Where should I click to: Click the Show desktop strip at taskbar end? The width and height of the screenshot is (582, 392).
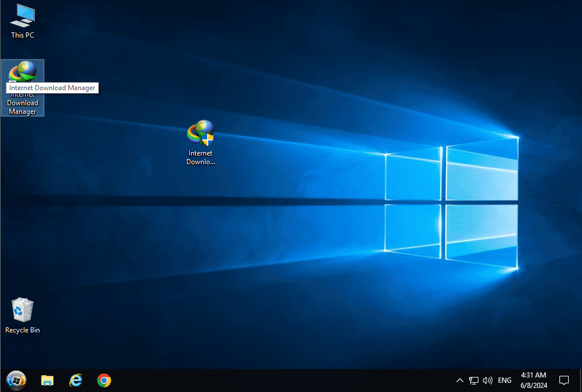(580, 380)
